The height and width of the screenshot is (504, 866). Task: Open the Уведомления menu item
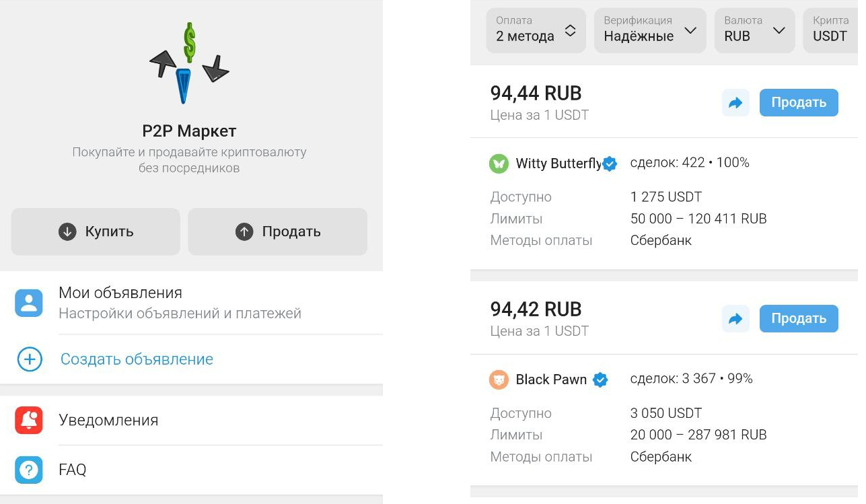[x=108, y=421]
